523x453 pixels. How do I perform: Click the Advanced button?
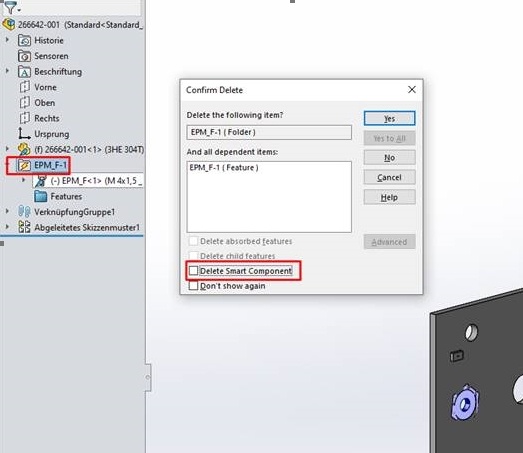tap(389, 242)
